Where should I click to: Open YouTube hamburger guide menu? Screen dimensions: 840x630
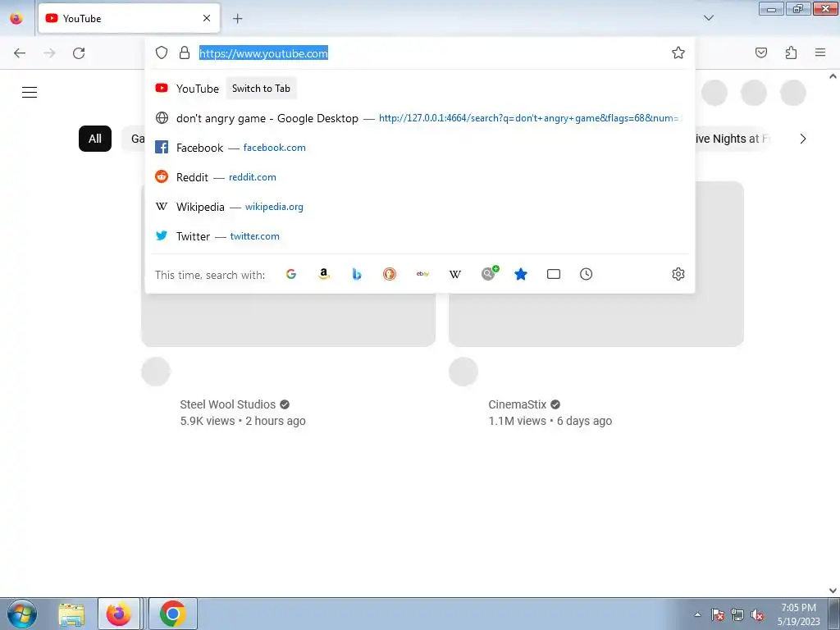click(30, 92)
